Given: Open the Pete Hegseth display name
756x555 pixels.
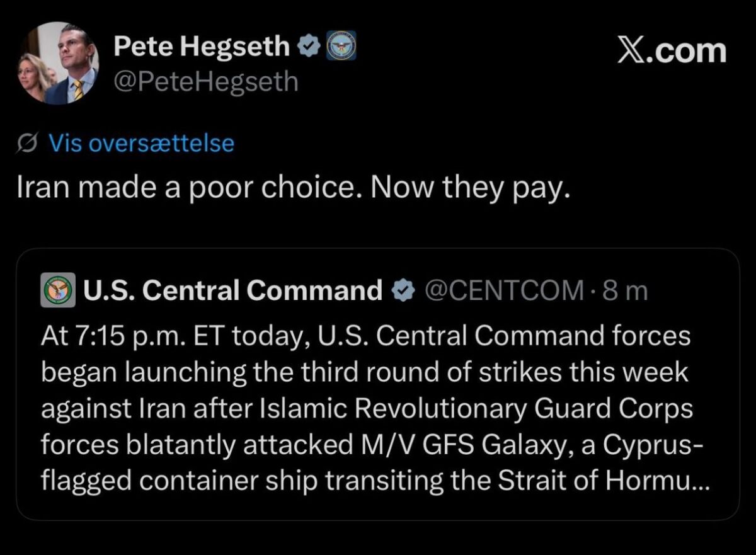Looking at the screenshot, I should pos(202,47).
